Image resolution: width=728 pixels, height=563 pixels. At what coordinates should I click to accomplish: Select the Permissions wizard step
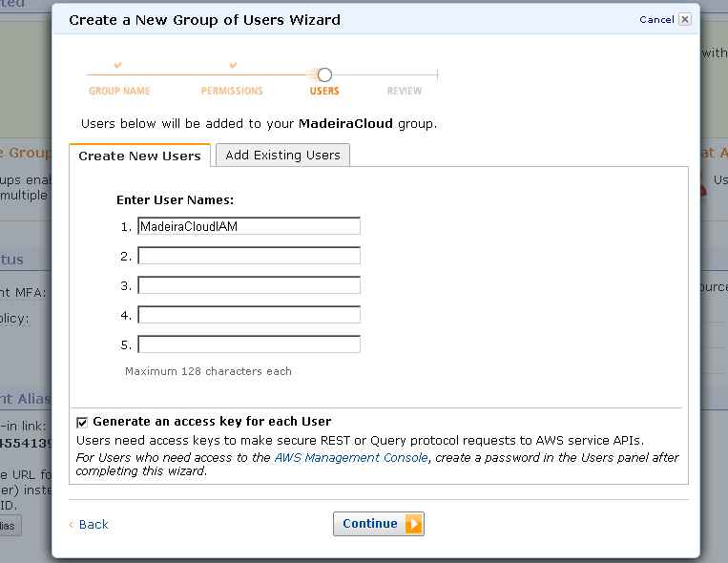tap(232, 91)
